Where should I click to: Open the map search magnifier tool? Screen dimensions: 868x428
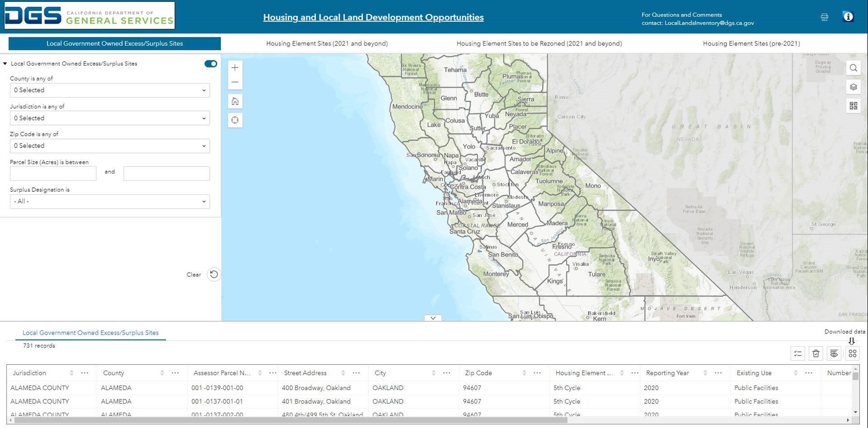(854, 68)
